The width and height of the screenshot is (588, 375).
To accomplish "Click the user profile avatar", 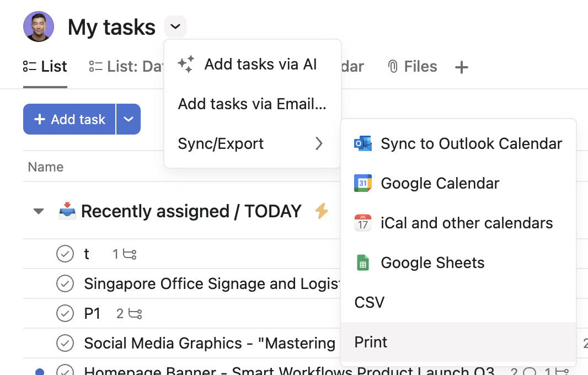I will pyautogui.click(x=39, y=26).
